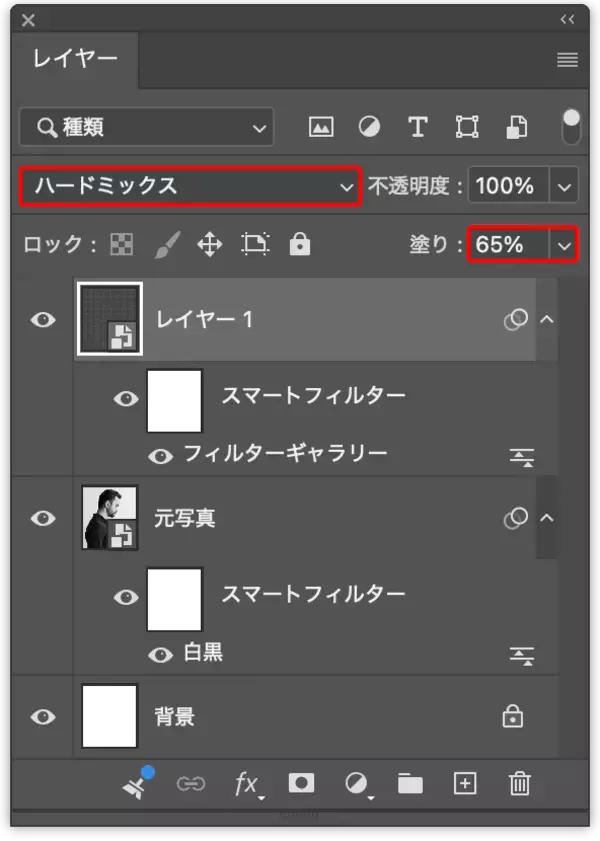Click the link layers chain icon
The width and height of the screenshot is (600, 841).
[191, 784]
